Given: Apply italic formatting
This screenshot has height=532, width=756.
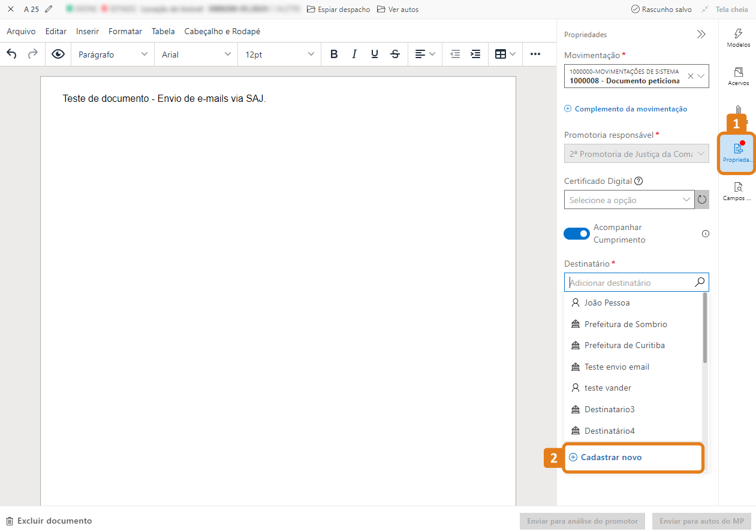Looking at the screenshot, I should 354,55.
